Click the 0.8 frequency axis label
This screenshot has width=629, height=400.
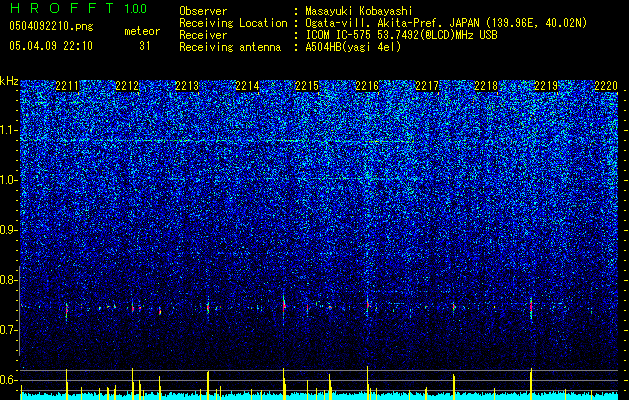7,280
